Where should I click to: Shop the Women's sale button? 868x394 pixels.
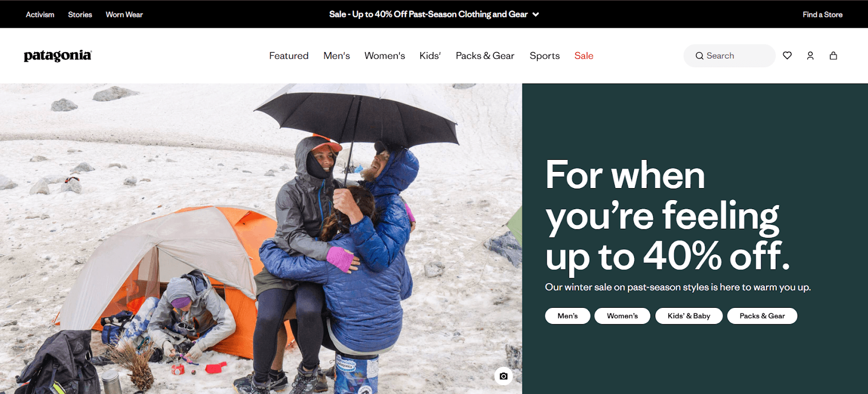622,316
